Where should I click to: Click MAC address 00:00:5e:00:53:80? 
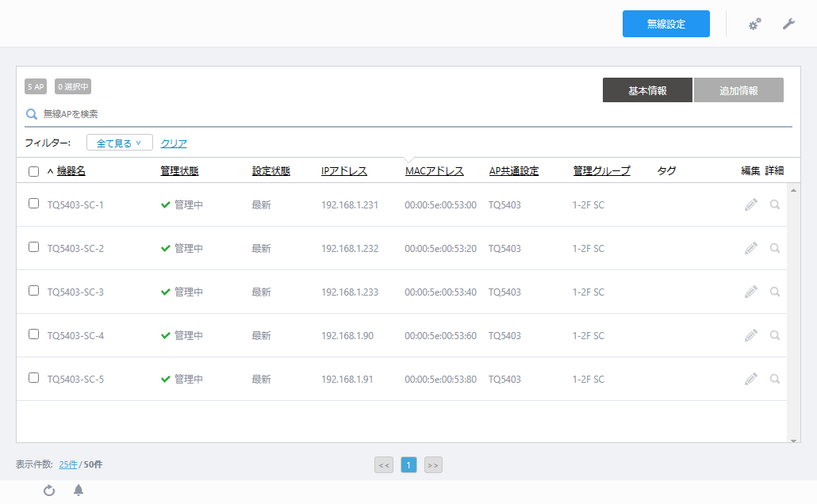coord(441,379)
